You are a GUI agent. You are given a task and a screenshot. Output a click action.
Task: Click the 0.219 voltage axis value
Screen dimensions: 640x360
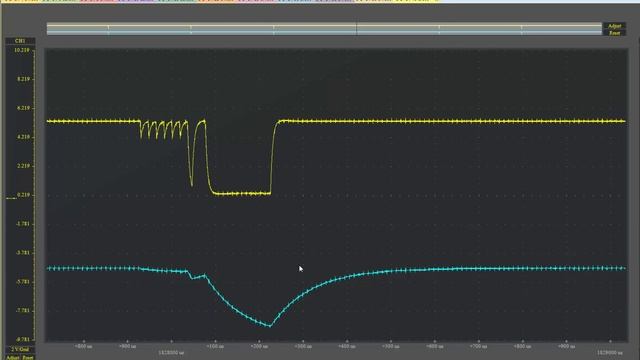coord(23,195)
